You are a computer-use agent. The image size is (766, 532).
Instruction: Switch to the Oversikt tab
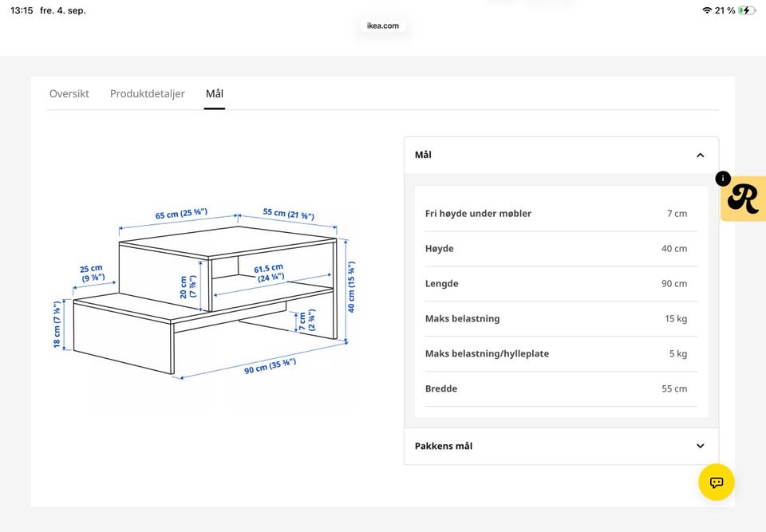pos(69,94)
